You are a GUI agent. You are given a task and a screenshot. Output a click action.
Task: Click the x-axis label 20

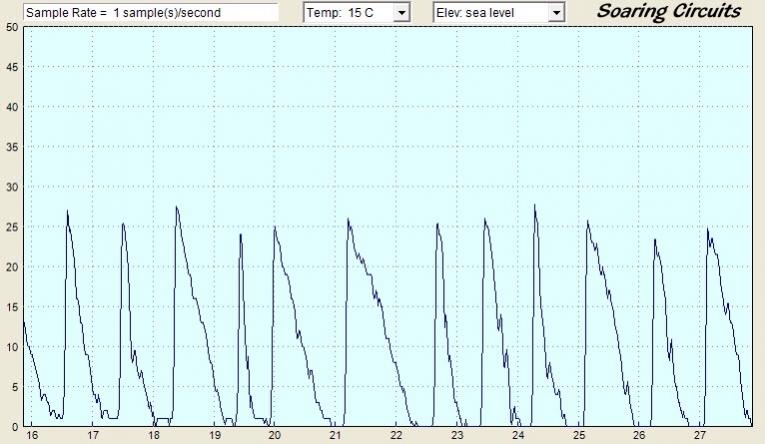(274, 435)
